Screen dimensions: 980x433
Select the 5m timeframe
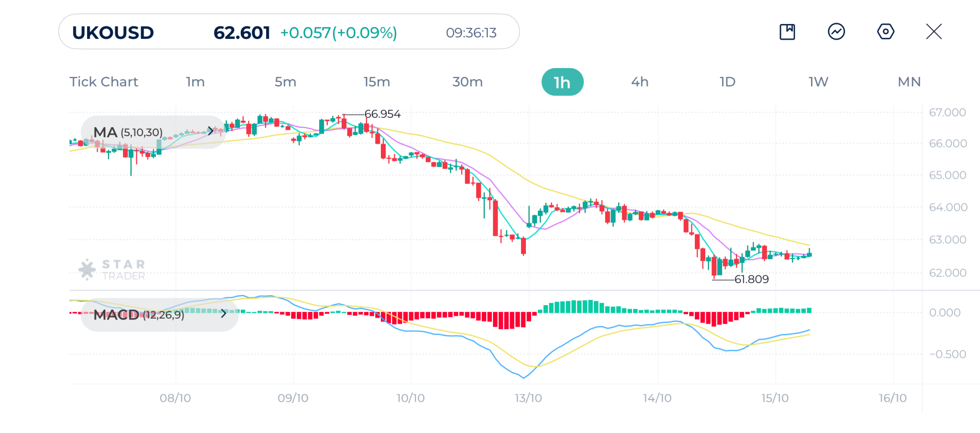point(285,82)
